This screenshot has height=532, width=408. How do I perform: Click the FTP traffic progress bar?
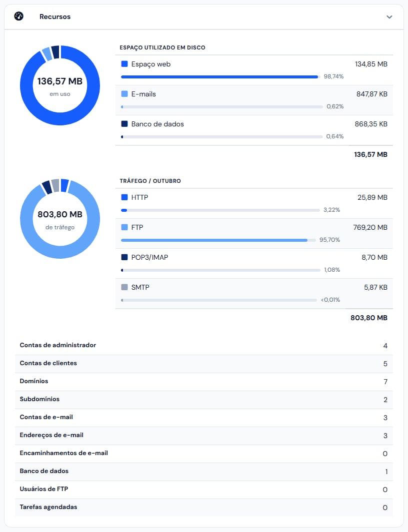click(x=218, y=240)
